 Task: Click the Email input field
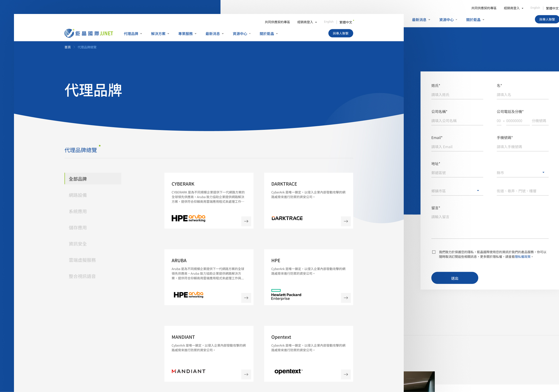[457, 147]
